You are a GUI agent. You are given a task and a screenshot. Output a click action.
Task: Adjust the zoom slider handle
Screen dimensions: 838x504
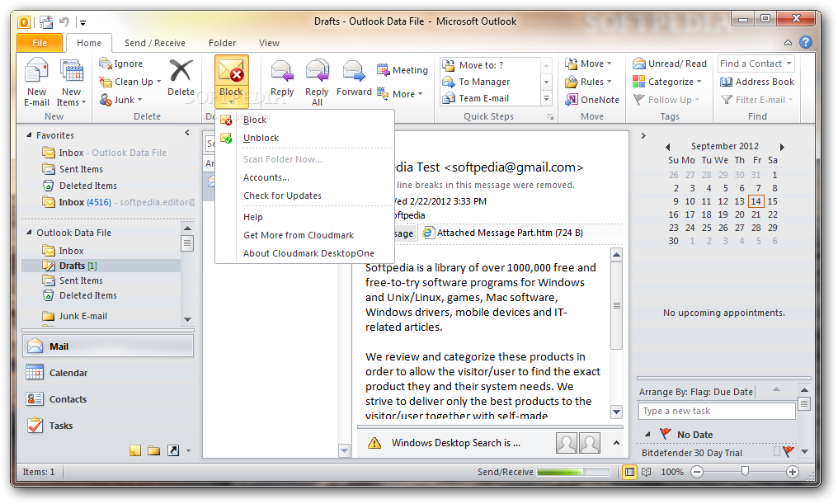point(745,471)
